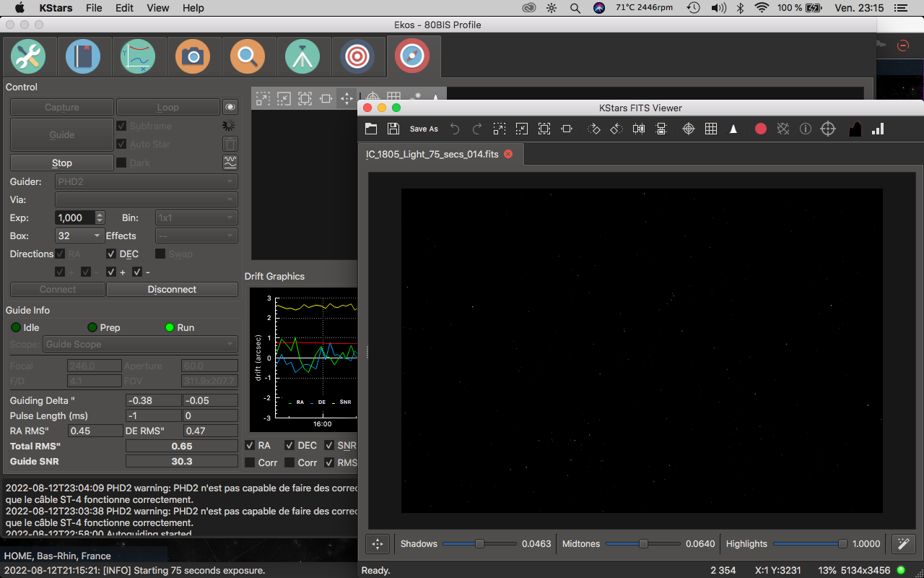Toggle the DEC directions checkbox
The width and height of the screenshot is (924, 578).
click(112, 254)
